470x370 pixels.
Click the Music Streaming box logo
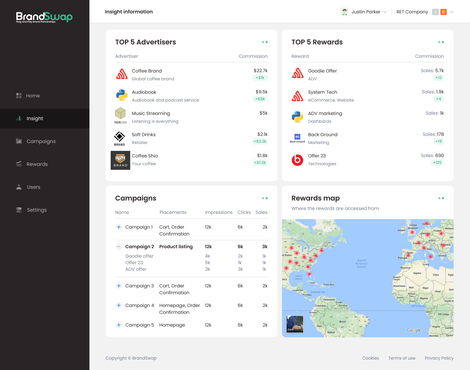click(120, 115)
